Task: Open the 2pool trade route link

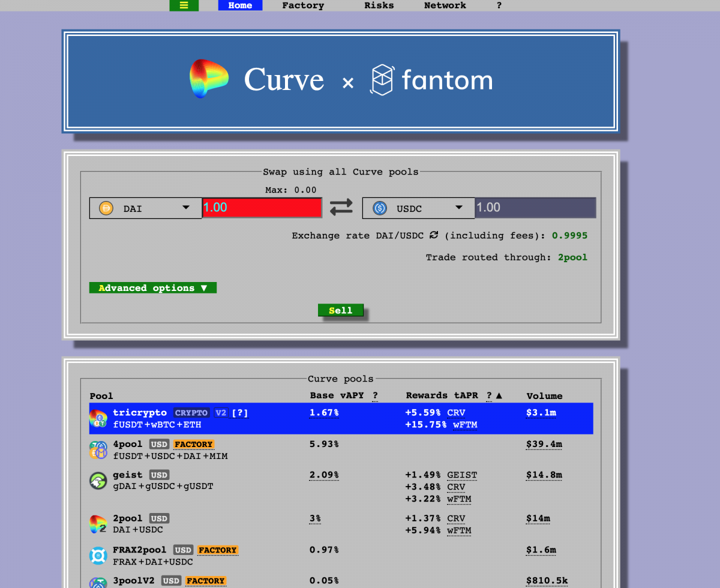Action: 572,257
